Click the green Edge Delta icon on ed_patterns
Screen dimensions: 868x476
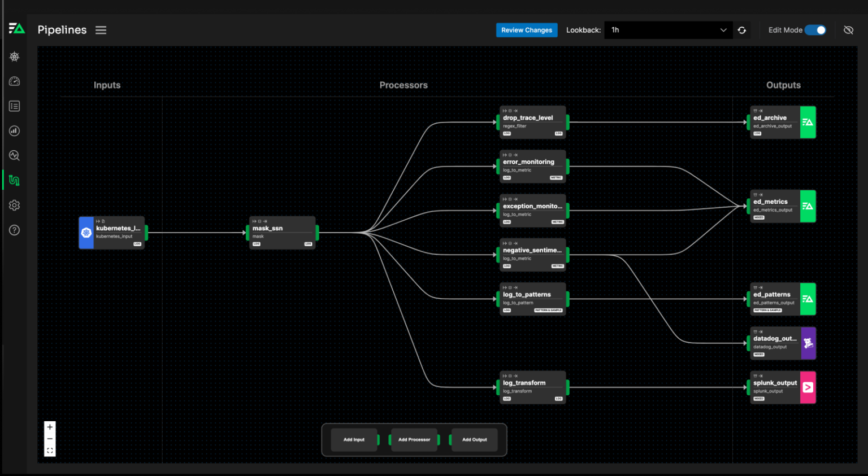pyautogui.click(x=808, y=299)
